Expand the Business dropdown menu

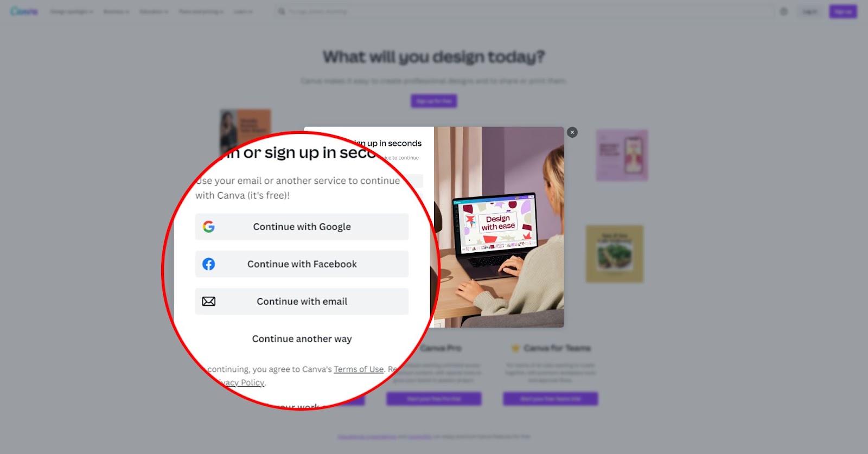click(116, 11)
